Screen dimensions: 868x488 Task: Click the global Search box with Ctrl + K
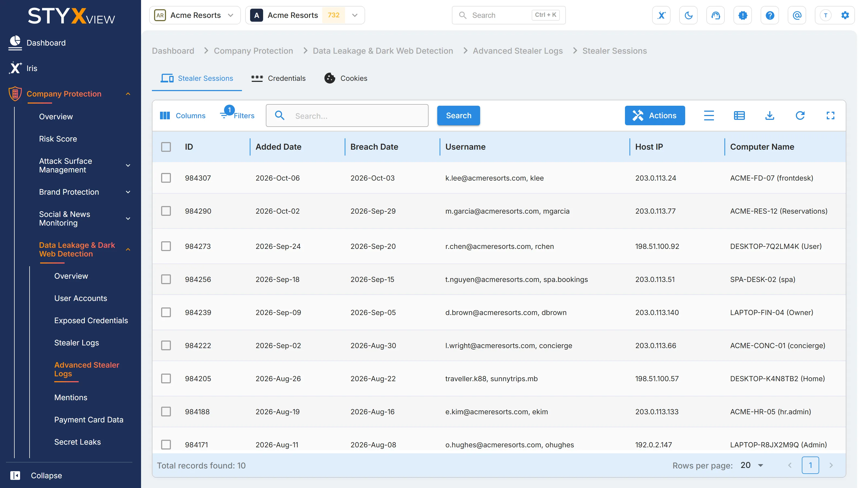click(509, 15)
